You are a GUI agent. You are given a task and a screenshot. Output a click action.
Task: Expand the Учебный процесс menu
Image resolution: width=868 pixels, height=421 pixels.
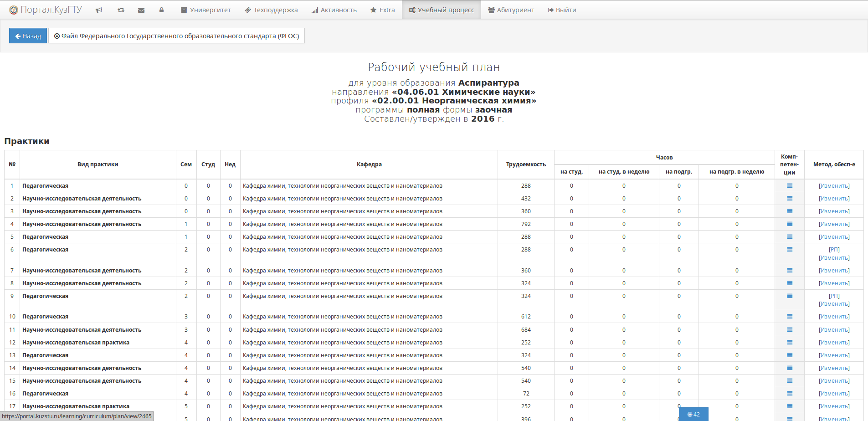click(441, 10)
